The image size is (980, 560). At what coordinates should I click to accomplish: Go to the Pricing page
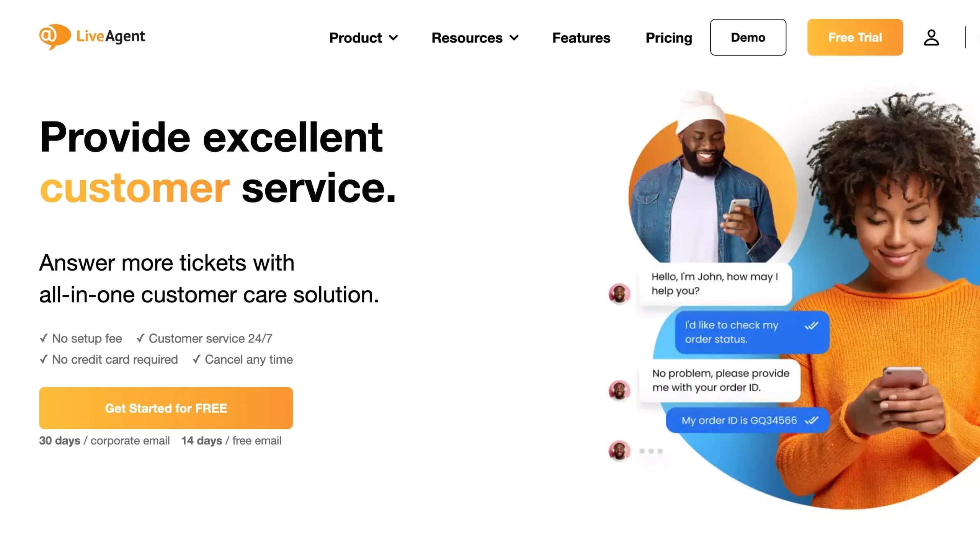(668, 38)
